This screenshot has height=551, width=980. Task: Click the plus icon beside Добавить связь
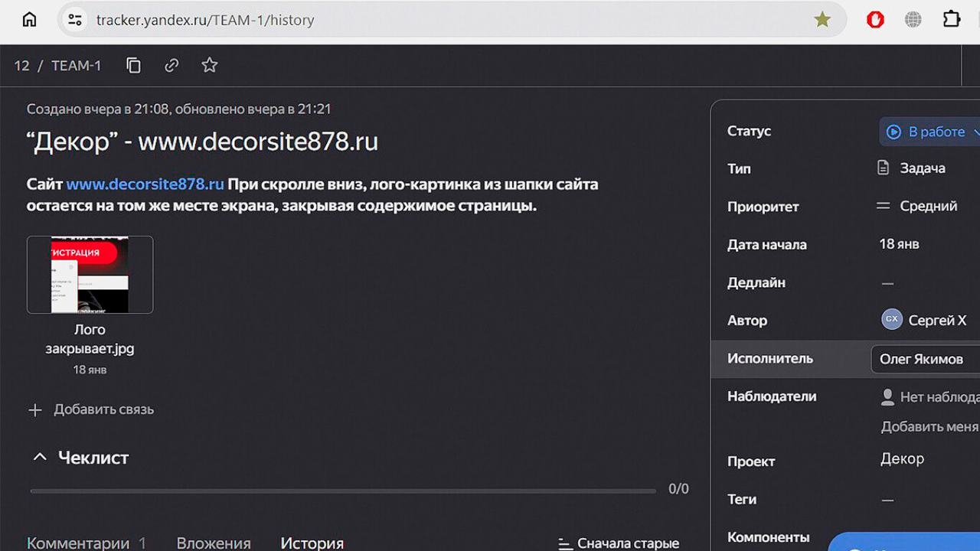tap(35, 410)
